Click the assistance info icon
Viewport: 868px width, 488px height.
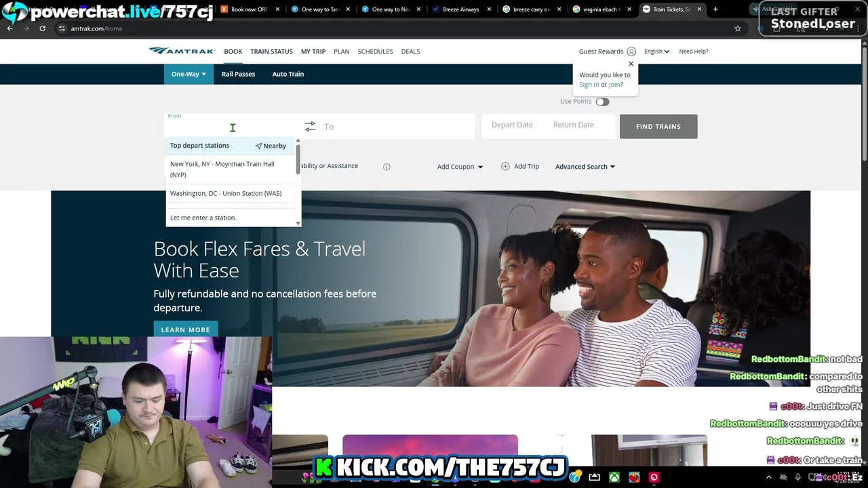[x=387, y=167]
